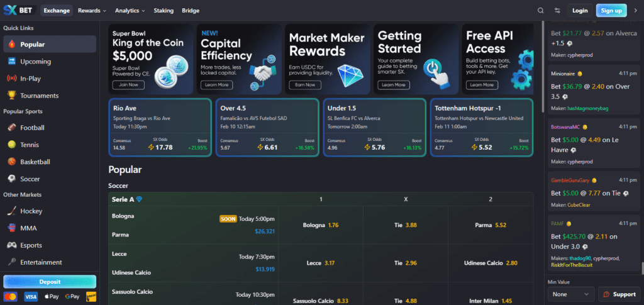Select Udinese Calcio odds 2.80
The image size is (644, 305).
[491, 263]
